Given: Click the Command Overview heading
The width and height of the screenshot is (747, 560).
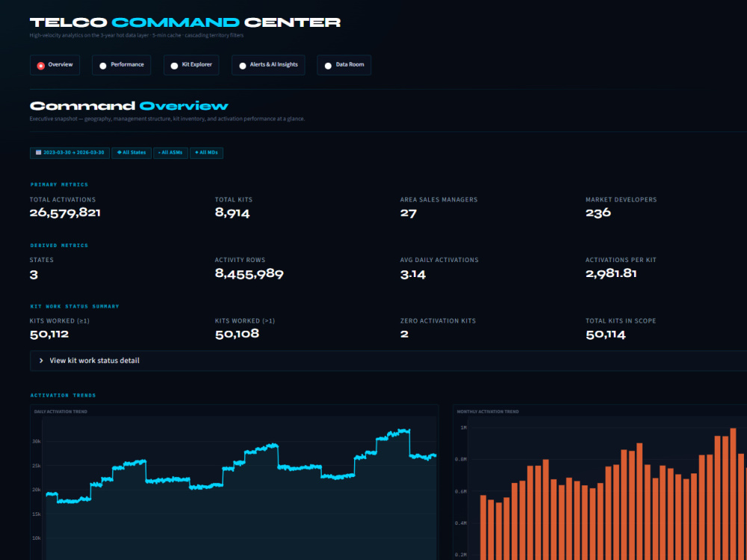Looking at the screenshot, I should 129,106.
